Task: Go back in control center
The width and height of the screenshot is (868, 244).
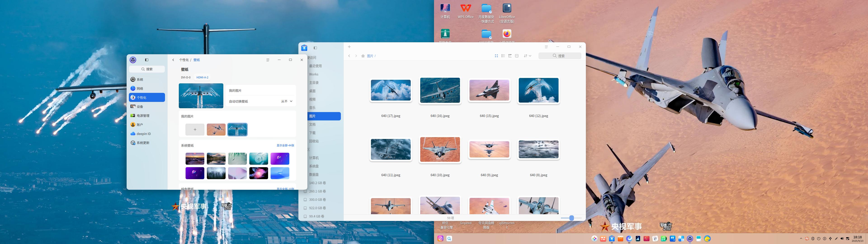Action: click(173, 60)
